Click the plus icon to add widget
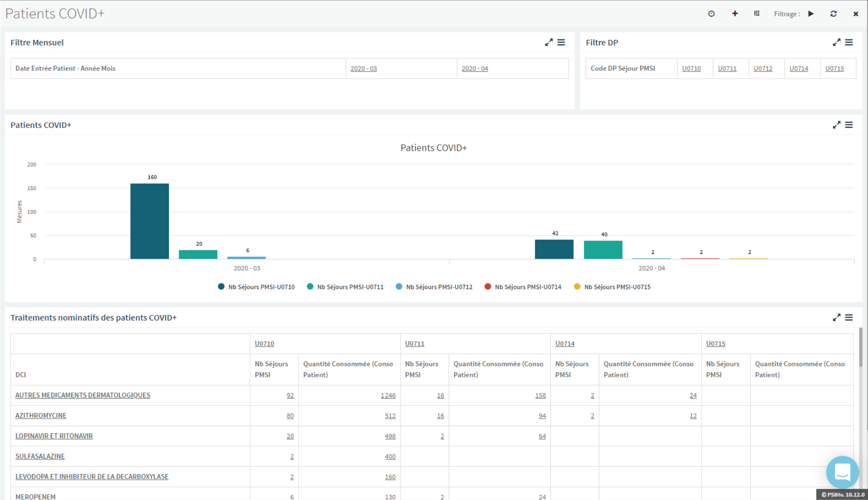 [735, 14]
